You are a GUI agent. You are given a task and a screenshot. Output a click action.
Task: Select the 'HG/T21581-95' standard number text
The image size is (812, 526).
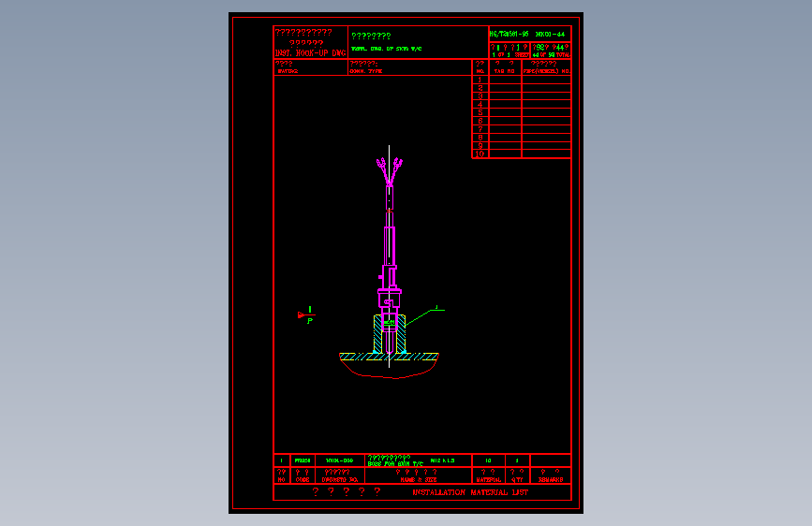[x=509, y=35]
